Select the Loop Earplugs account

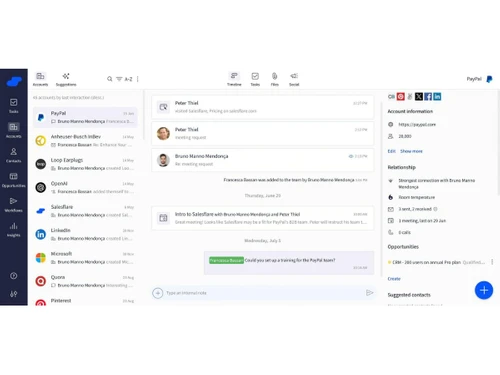point(85,164)
